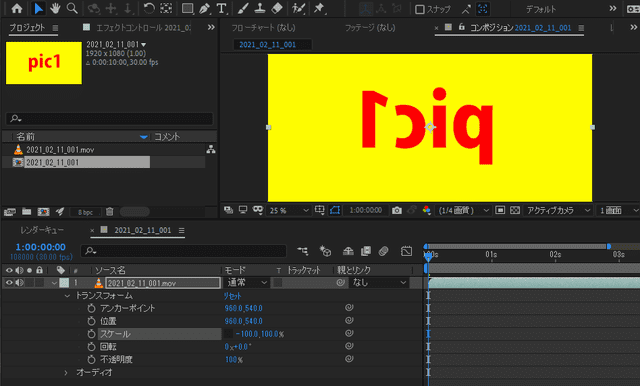Screen dimensions: 640x386
Task: Open the composition mini-flowchart icon
Action: point(302,251)
